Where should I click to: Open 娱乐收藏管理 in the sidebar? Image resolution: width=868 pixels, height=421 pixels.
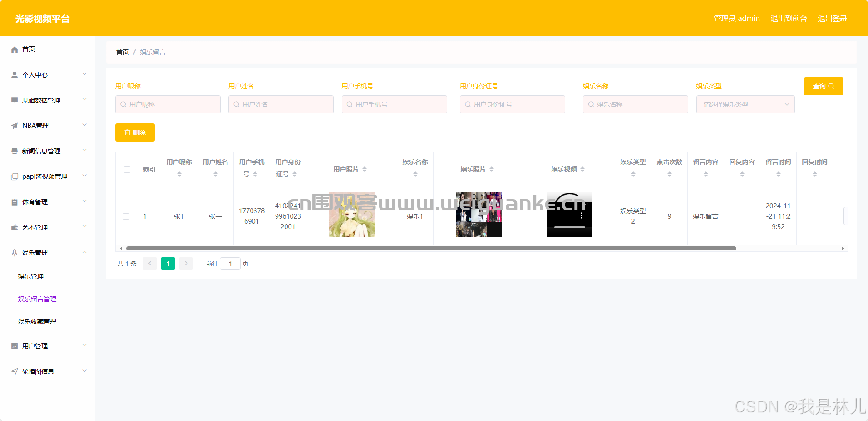(x=37, y=322)
